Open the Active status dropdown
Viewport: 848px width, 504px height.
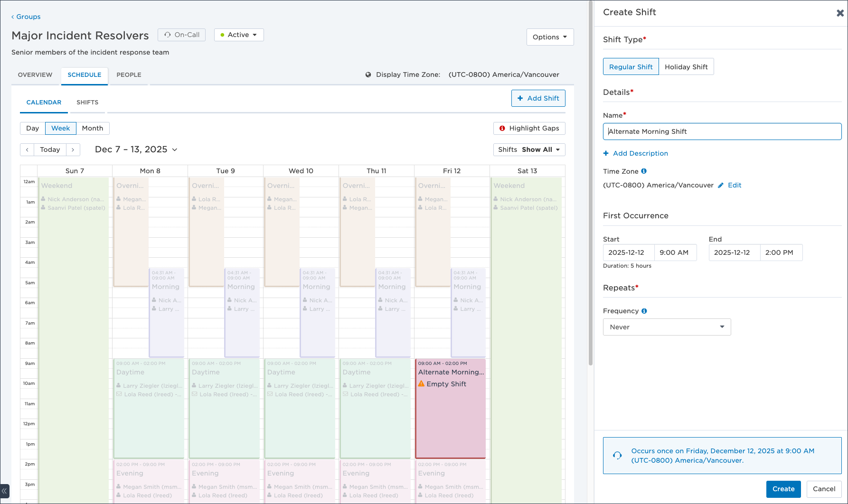[x=239, y=35]
